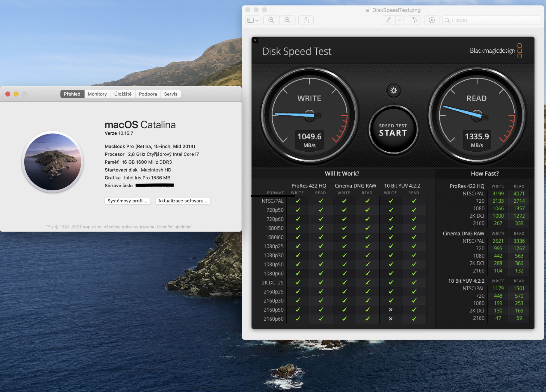Click the 2160p60 format row label
The image size is (546, 392).
tap(274, 319)
